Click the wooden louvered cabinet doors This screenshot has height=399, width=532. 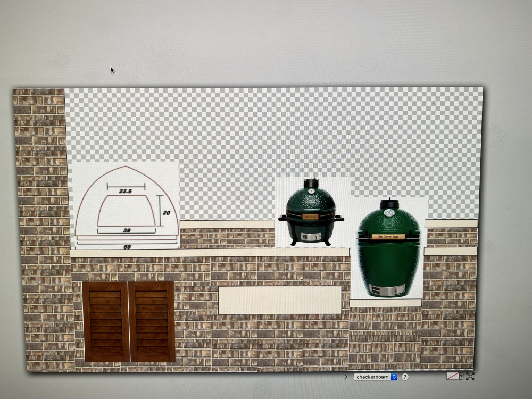coord(129,322)
